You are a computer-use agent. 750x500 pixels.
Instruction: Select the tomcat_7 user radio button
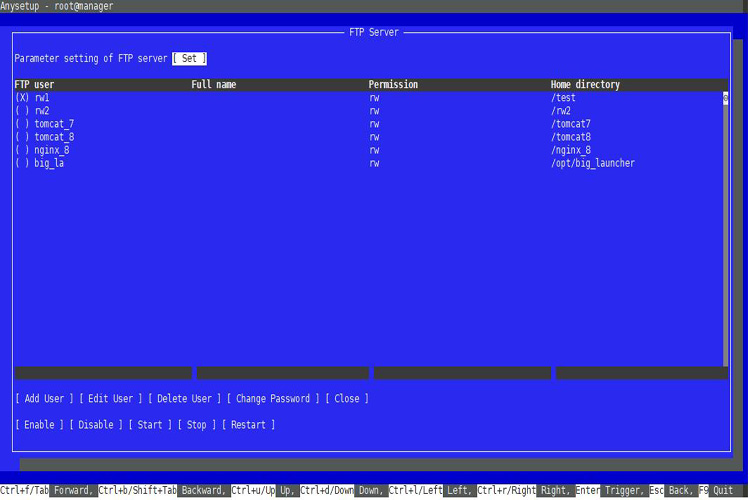[22, 124]
